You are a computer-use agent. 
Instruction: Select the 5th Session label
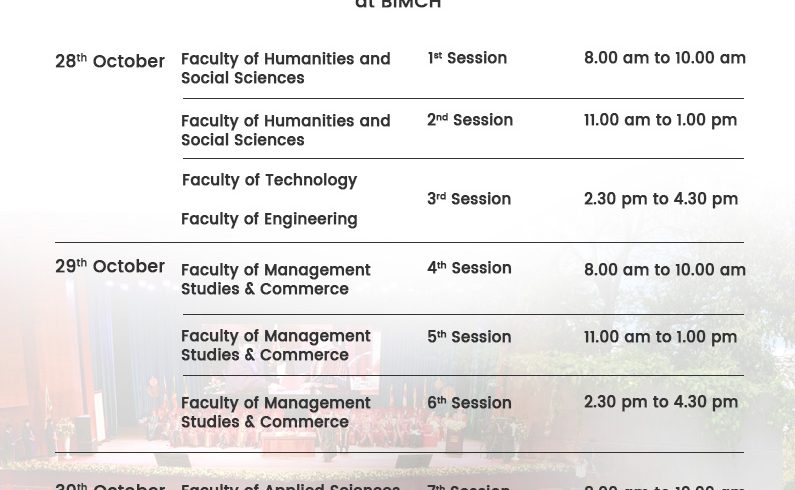click(469, 337)
